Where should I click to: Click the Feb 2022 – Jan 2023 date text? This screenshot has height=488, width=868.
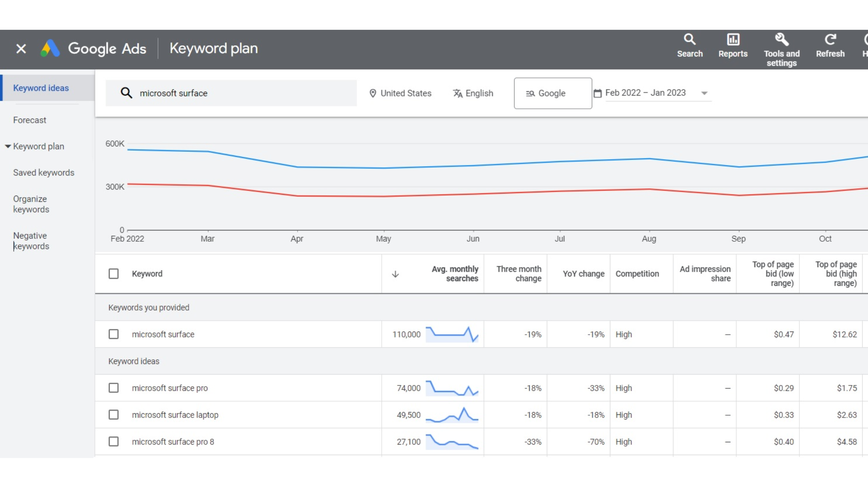(x=645, y=93)
